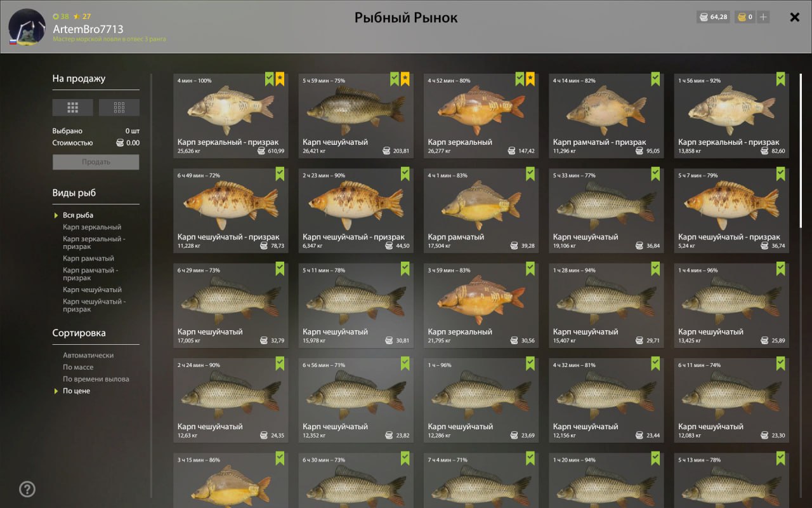Click the yellow star badge on 25,626 kg carp
812x508 pixels.
coord(280,79)
